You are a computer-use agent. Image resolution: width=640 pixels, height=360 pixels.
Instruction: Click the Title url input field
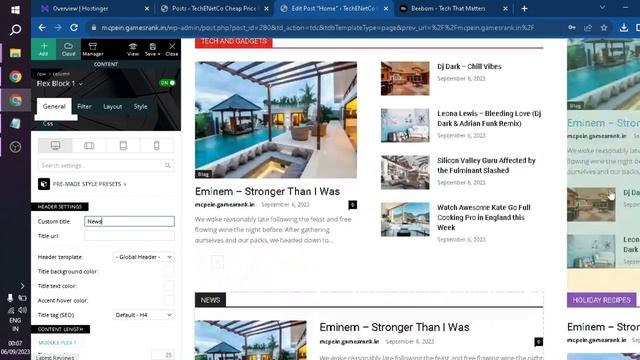tap(129, 236)
